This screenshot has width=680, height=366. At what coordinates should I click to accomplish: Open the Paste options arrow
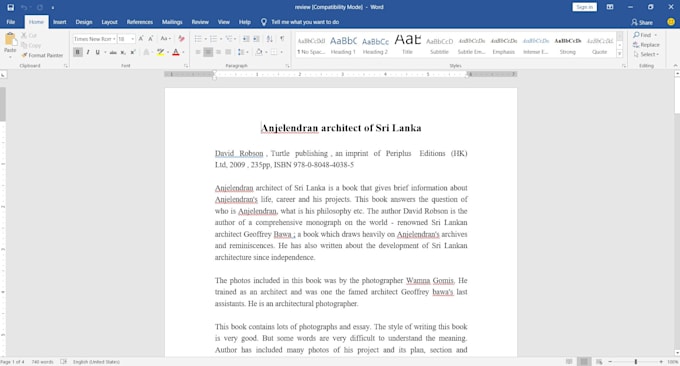pyautogui.click(x=10, y=56)
